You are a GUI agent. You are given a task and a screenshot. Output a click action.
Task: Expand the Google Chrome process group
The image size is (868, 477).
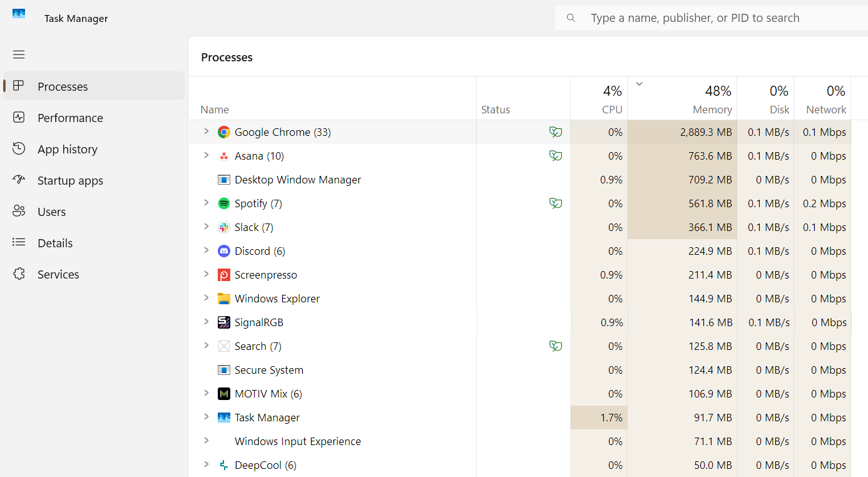click(206, 131)
